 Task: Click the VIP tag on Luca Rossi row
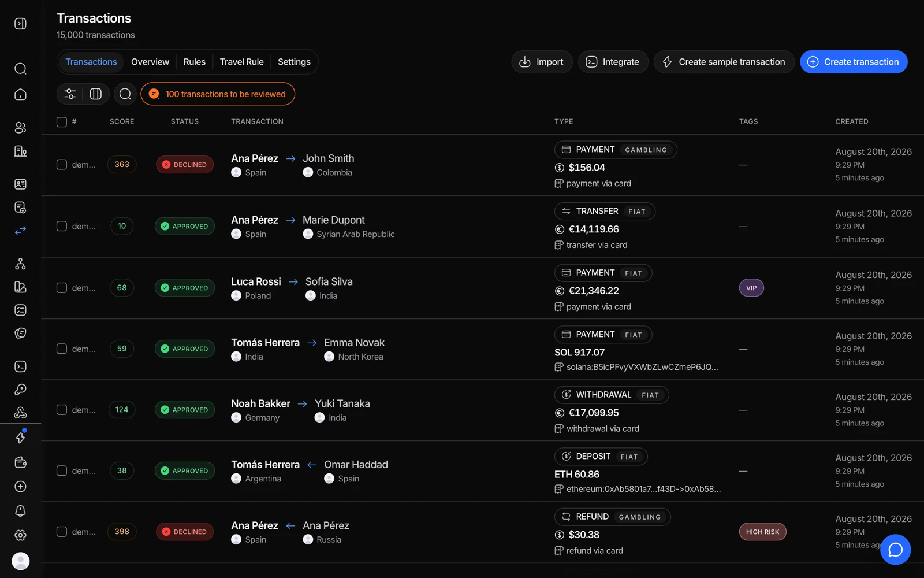coord(751,288)
